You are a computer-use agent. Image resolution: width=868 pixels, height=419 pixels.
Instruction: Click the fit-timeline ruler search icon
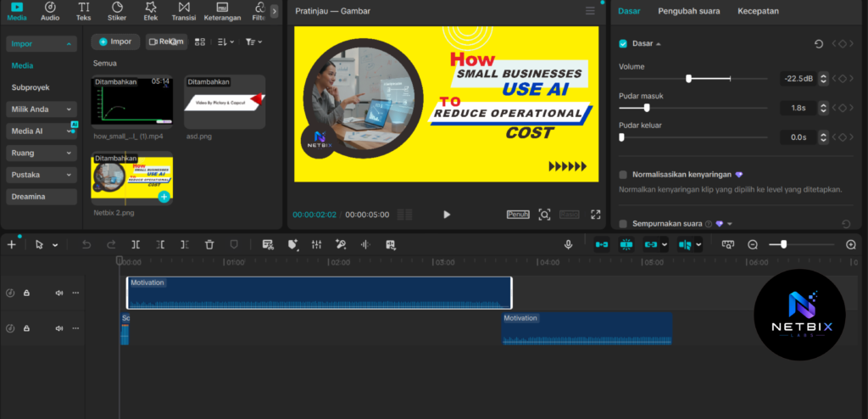pos(728,244)
